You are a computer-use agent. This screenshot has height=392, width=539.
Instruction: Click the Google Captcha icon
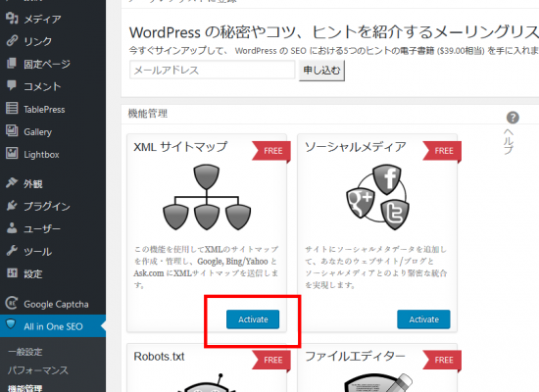[12, 303]
